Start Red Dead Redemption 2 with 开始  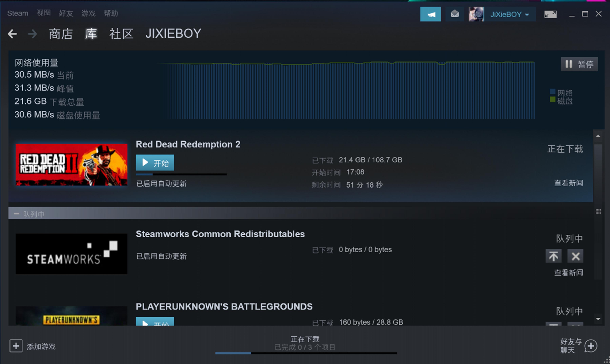(155, 163)
